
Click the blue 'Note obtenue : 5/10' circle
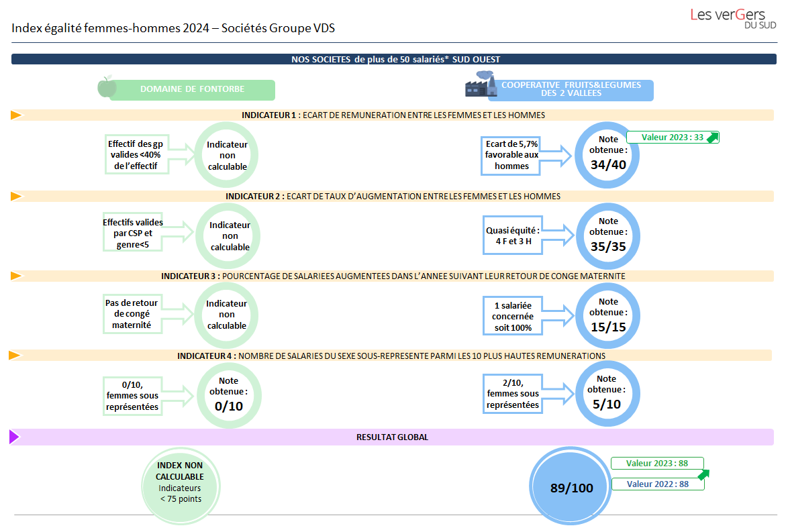[607, 394]
